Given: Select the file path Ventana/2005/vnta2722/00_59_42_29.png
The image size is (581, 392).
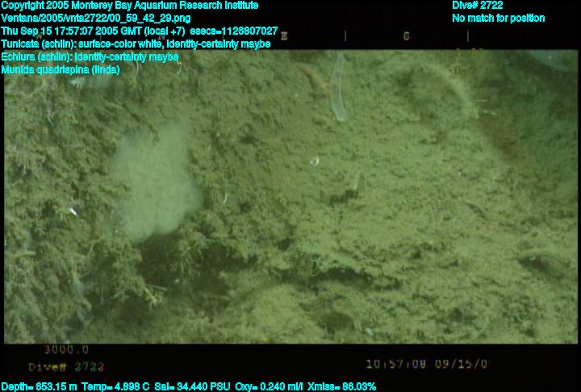Looking at the screenshot, I should tap(96, 19).
